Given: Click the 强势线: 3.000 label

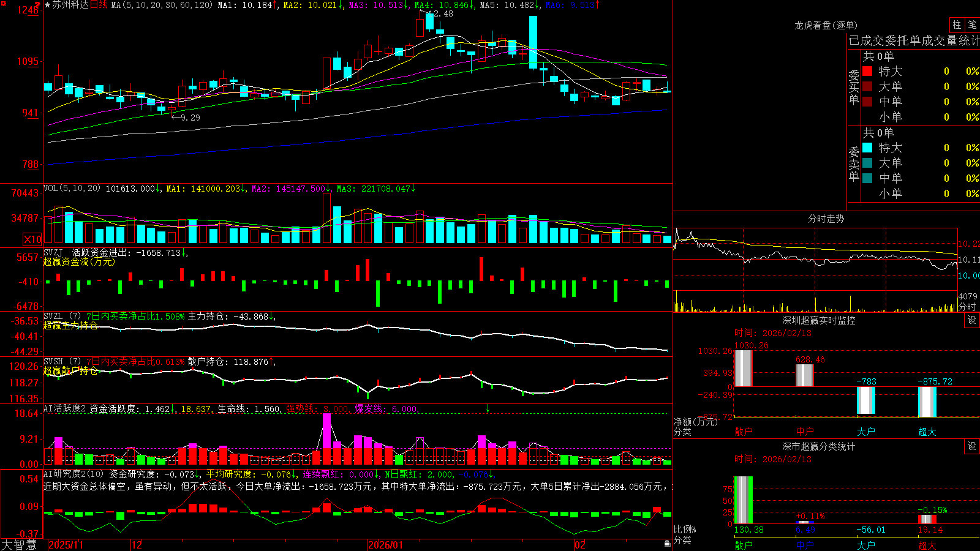Looking at the screenshot, I should pyautogui.click(x=317, y=409).
